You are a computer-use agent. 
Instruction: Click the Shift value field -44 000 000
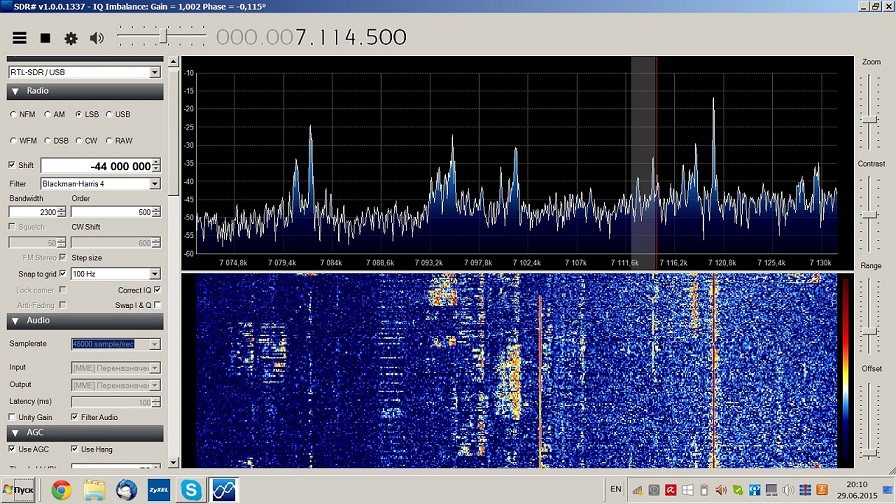point(96,166)
